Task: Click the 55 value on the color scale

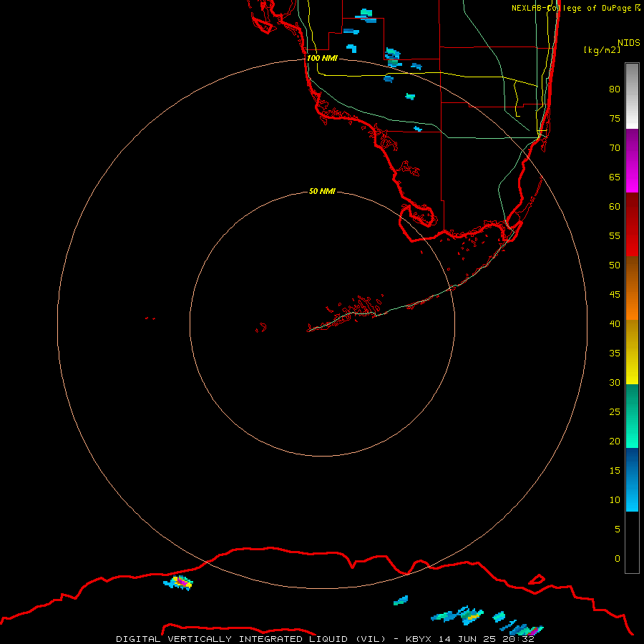Action: click(615, 235)
